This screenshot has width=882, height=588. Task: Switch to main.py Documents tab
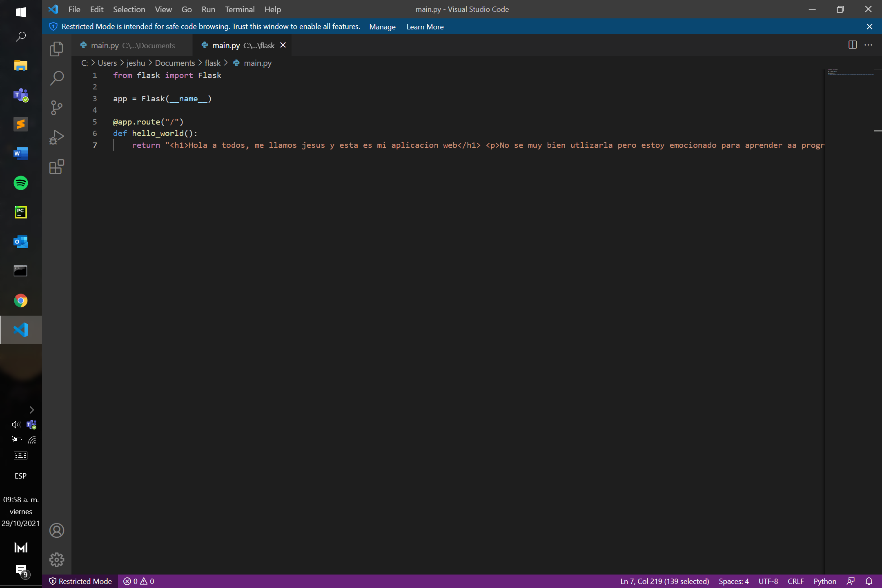click(x=133, y=45)
